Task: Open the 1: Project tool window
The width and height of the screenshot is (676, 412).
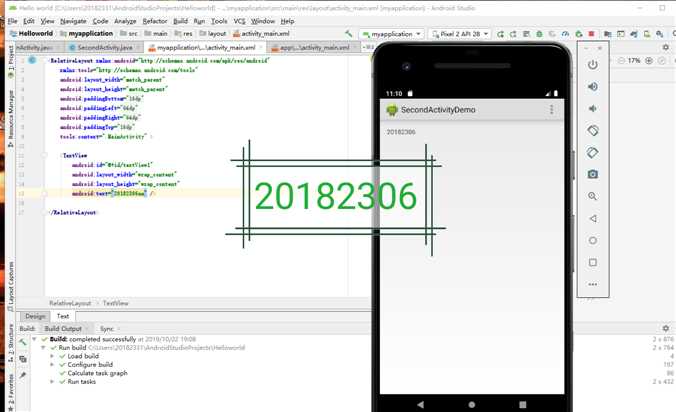Action: click(10, 60)
